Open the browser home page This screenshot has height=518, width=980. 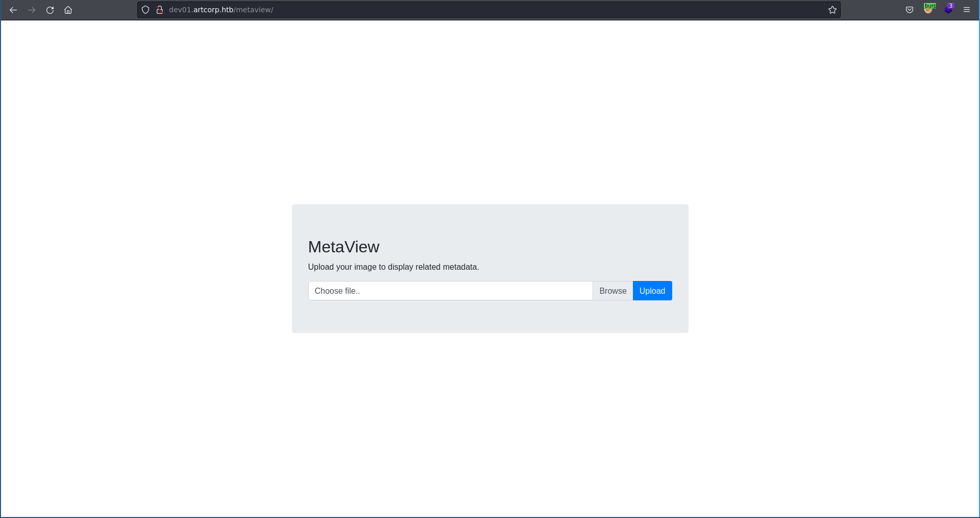(x=68, y=10)
